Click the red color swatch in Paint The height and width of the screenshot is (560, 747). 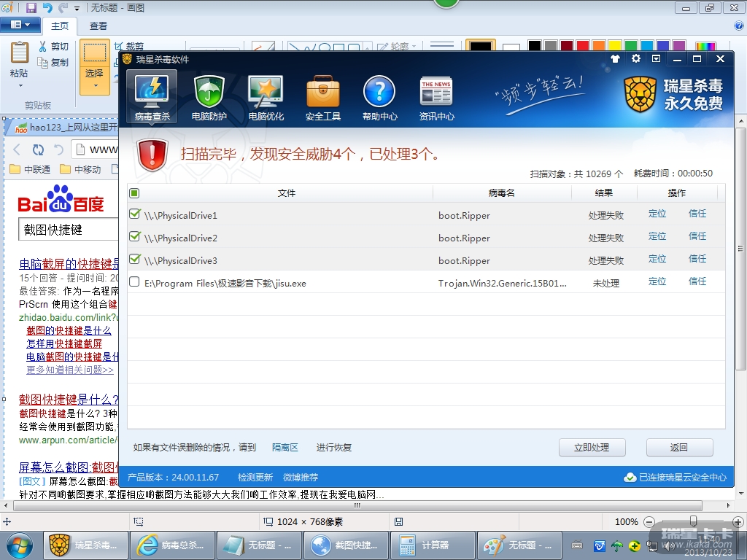[583, 46]
